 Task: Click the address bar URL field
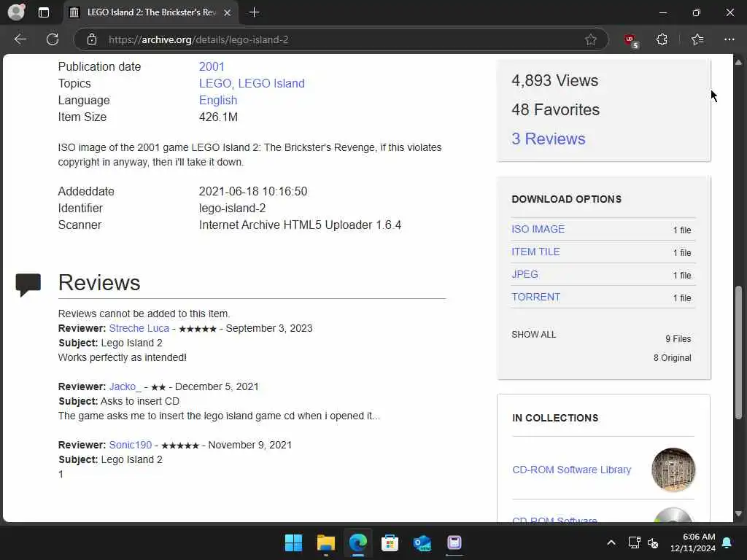click(x=341, y=39)
